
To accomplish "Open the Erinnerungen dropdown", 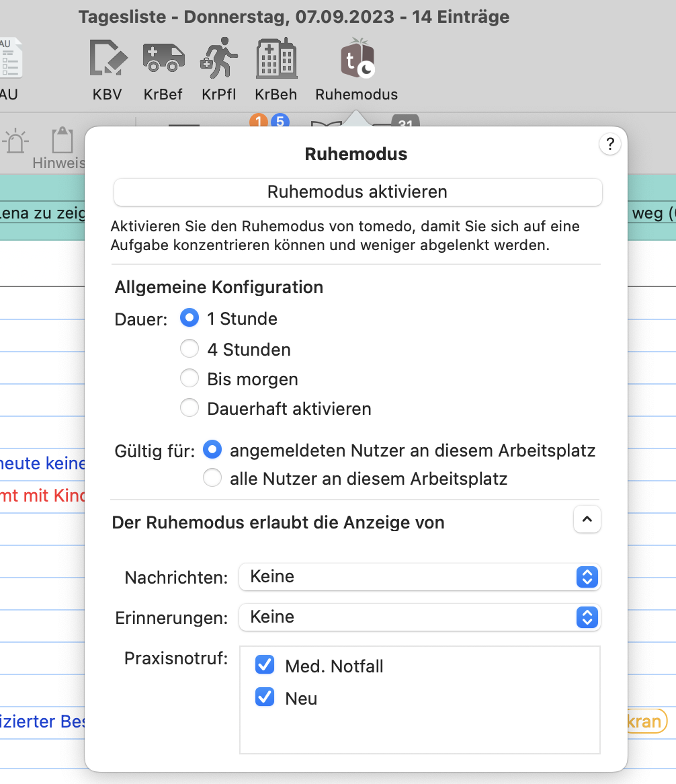I will pyautogui.click(x=419, y=617).
